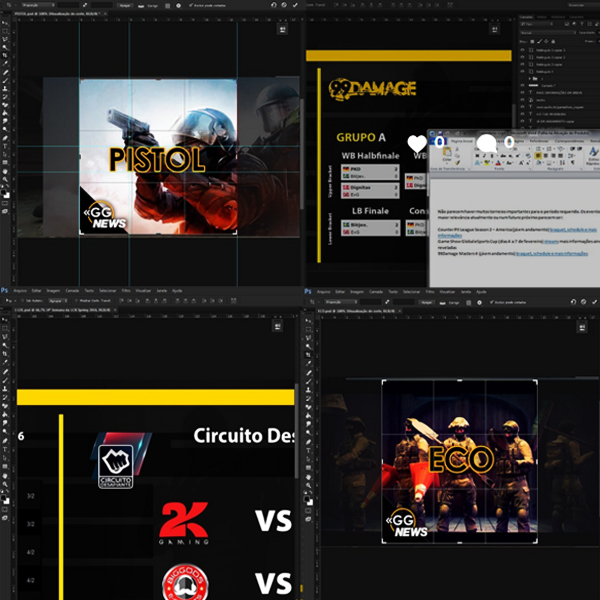The width and height of the screenshot is (600, 600).
Task: Open the crop overlay grid options in the ECO window
Action: pyautogui.click(x=469, y=303)
